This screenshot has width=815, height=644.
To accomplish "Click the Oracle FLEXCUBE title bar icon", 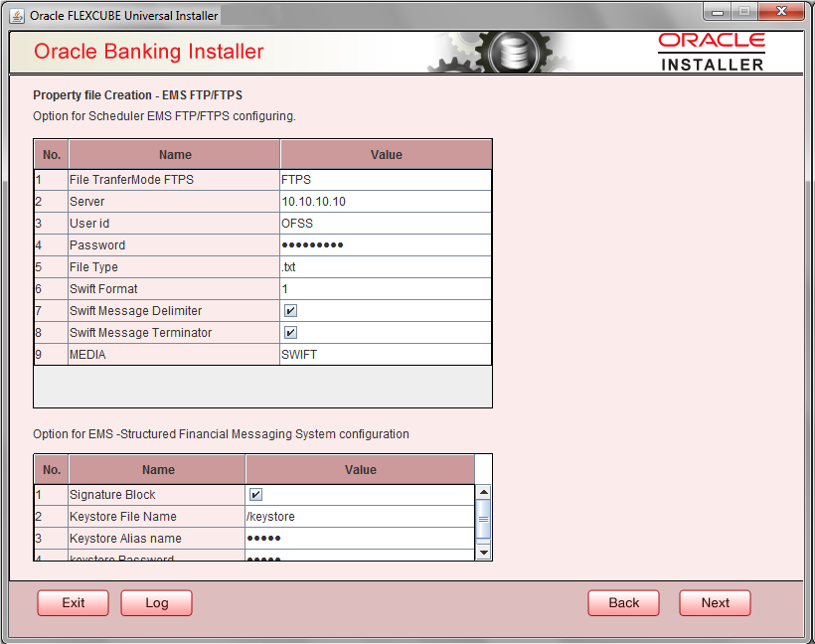I will tap(18, 15).
